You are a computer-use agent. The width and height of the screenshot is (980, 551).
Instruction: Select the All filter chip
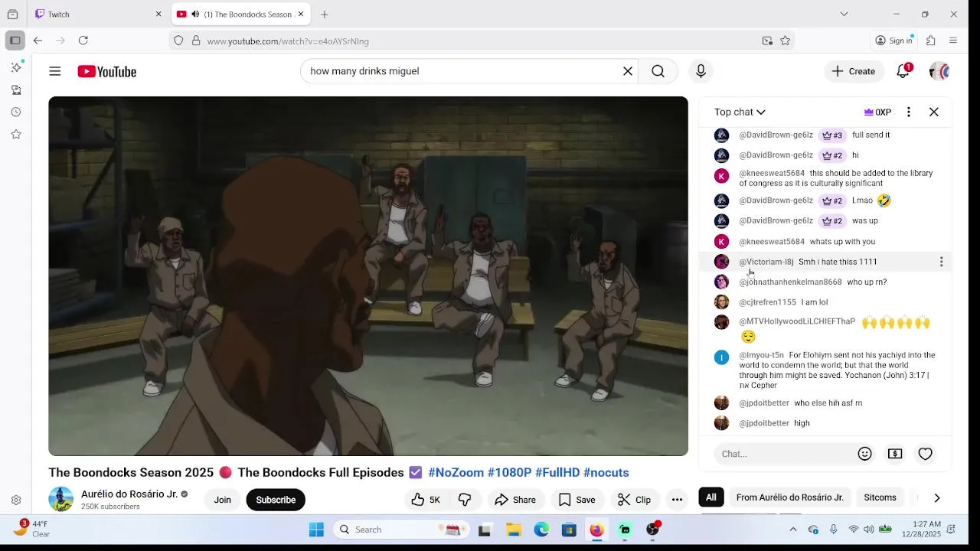tap(711, 497)
